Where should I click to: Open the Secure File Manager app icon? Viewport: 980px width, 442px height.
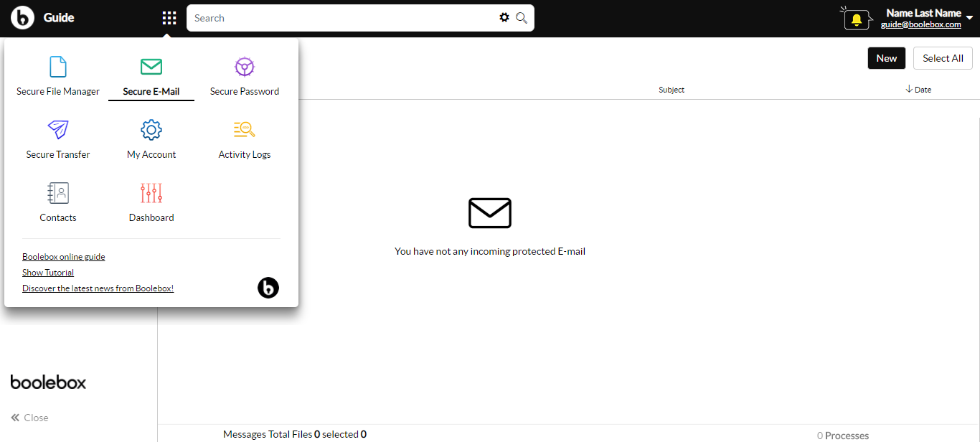pos(58,67)
